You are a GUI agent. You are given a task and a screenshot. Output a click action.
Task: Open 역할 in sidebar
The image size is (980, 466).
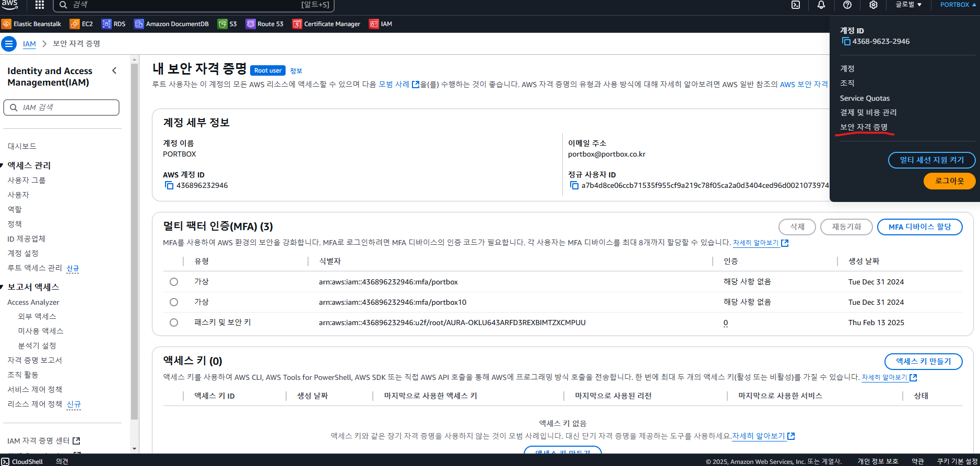[x=15, y=209]
